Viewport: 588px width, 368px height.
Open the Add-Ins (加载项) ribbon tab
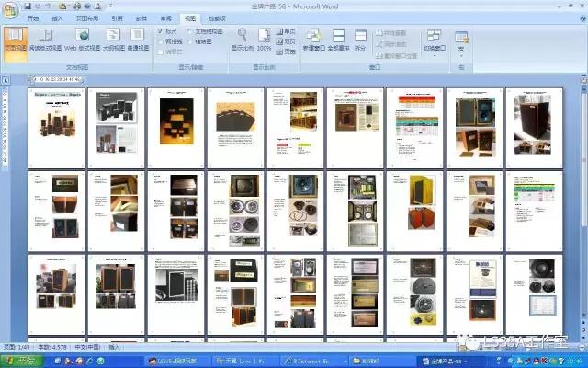pos(217,18)
